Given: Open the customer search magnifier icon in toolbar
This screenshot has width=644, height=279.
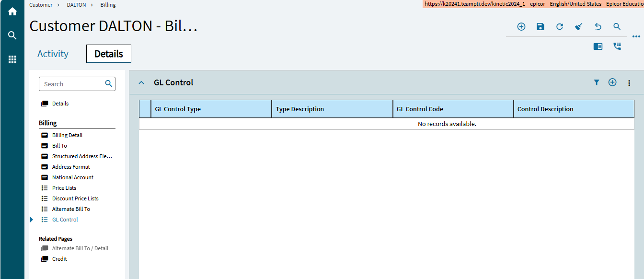Looking at the screenshot, I should tap(617, 27).
